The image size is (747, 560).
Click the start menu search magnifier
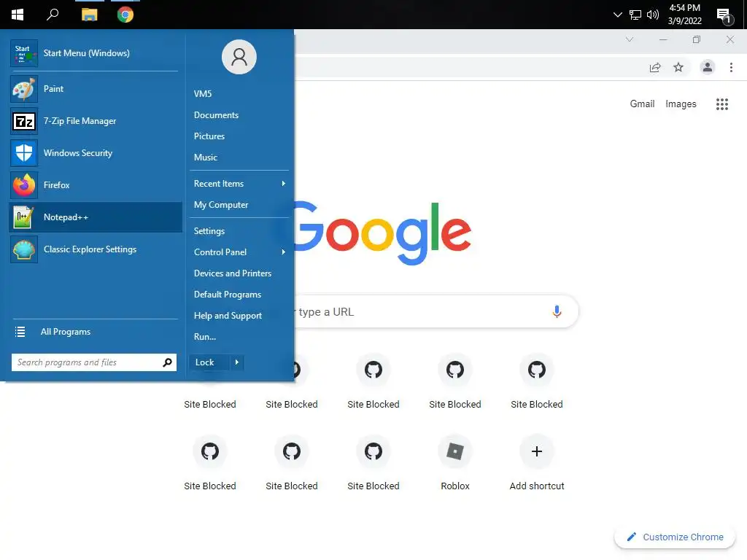[167, 362]
